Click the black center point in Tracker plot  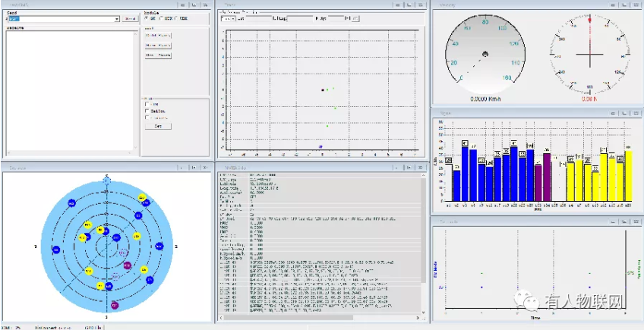click(x=323, y=90)
